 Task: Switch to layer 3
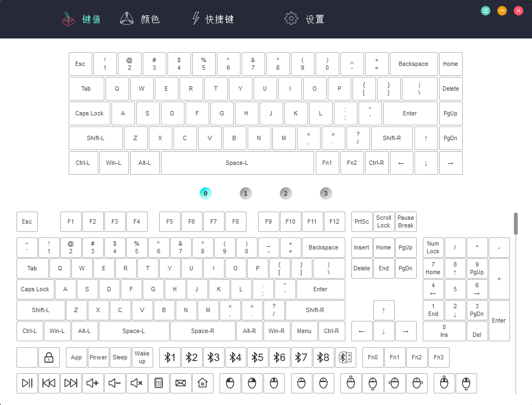[x=326, y=193]
